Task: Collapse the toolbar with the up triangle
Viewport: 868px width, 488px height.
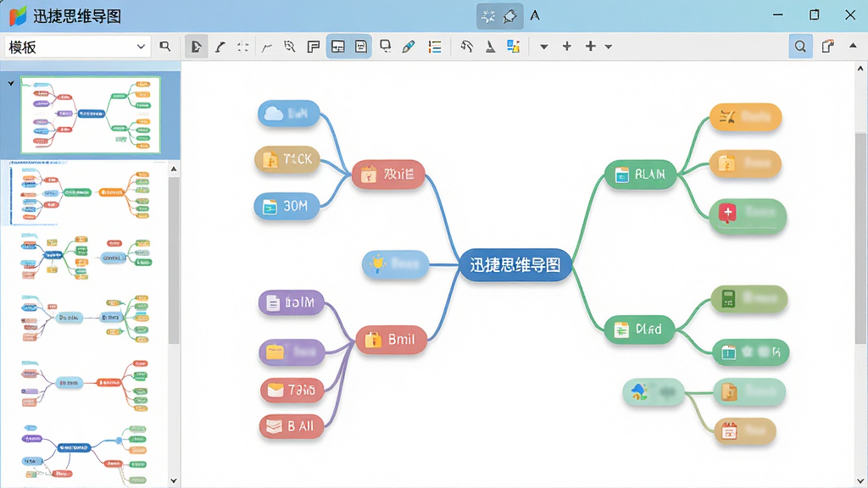Action: coord(853,46)
